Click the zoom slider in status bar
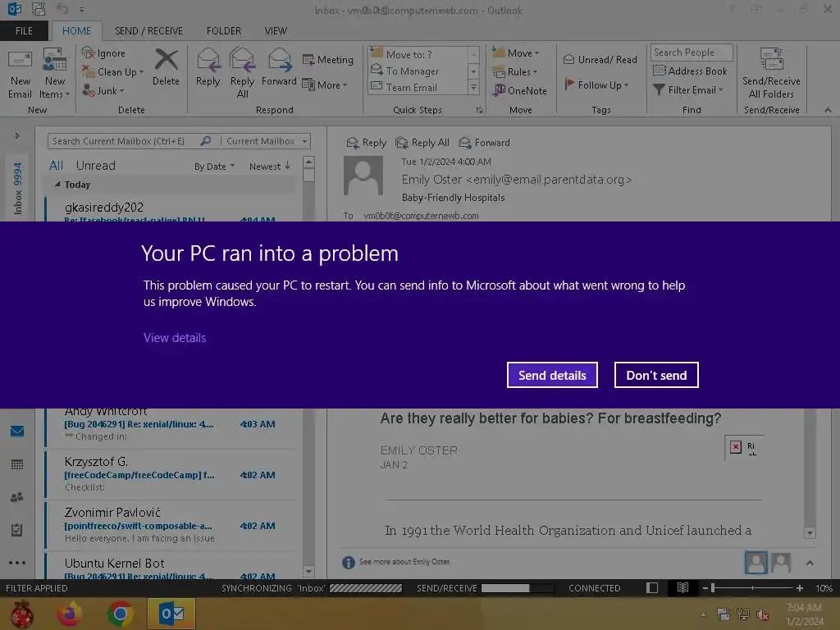 click(x=752, y=588)
